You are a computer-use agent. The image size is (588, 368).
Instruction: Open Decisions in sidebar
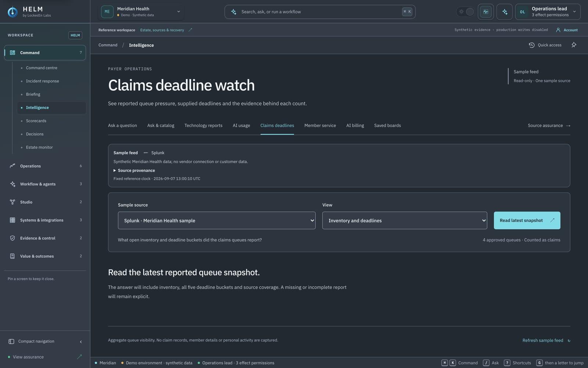click(x=51, y=134)
